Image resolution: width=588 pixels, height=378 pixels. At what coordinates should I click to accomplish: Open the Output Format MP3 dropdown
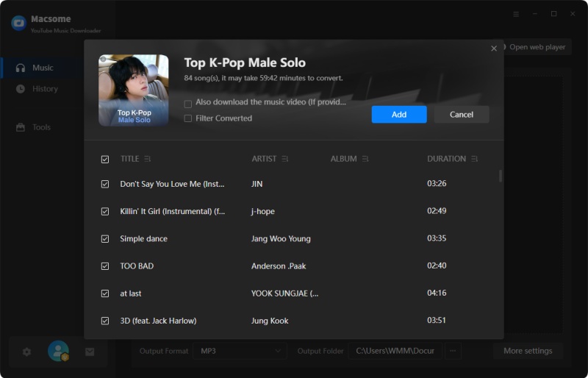[240, 351]
